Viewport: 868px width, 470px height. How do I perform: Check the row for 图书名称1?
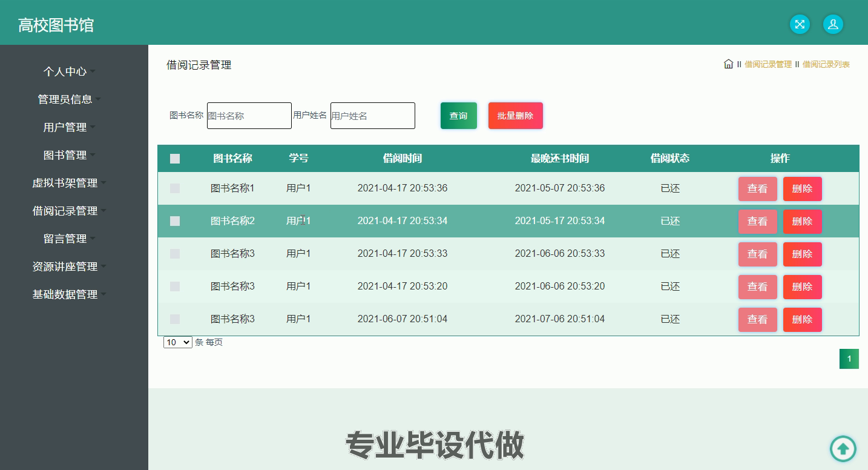click(175, 188)
